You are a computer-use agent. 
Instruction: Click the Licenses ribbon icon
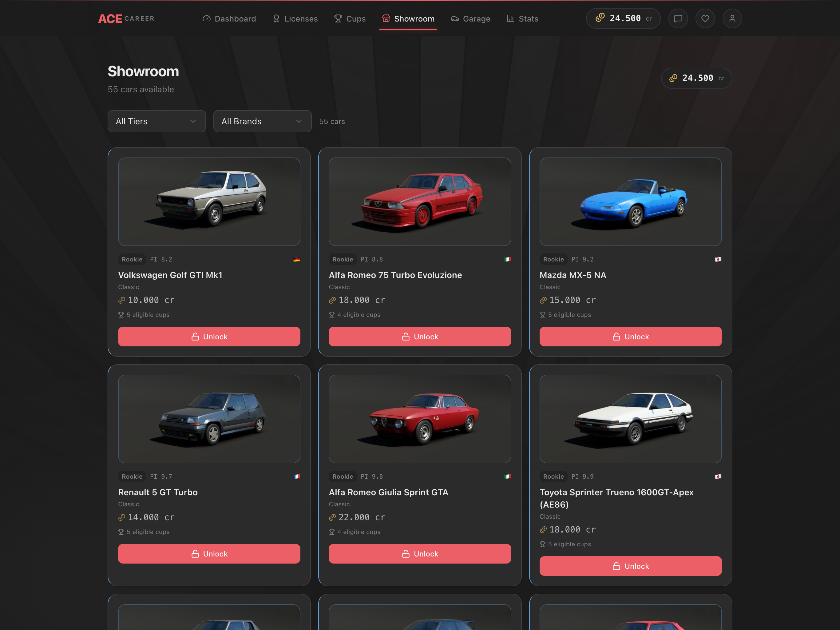tap(276, 18)
